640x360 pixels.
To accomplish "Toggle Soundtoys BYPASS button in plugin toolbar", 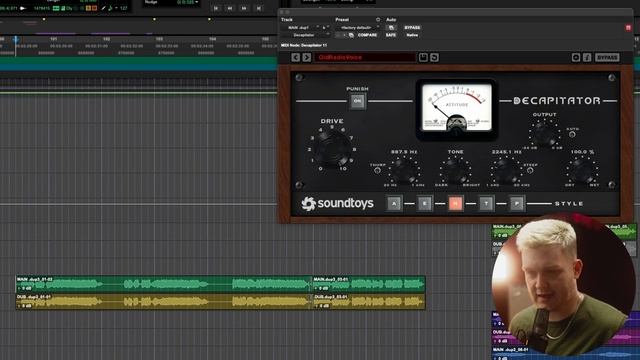I will tap(607, 58).
